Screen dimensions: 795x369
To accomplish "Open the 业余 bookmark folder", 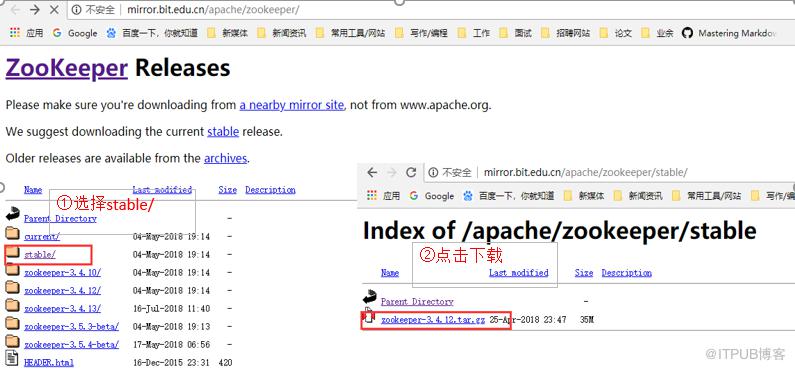I will tap(657, 33).
